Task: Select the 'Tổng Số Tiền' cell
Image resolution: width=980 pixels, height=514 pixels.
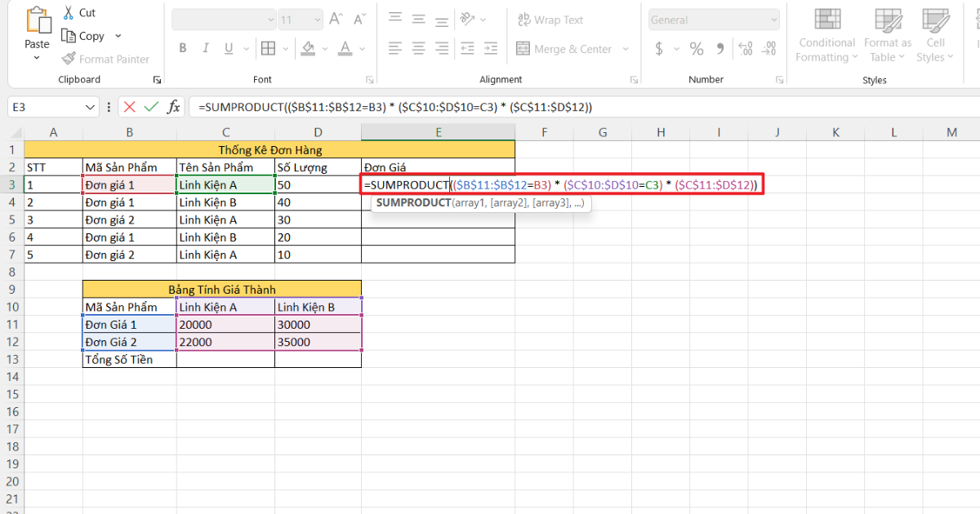Action: (x=130, y=360)
